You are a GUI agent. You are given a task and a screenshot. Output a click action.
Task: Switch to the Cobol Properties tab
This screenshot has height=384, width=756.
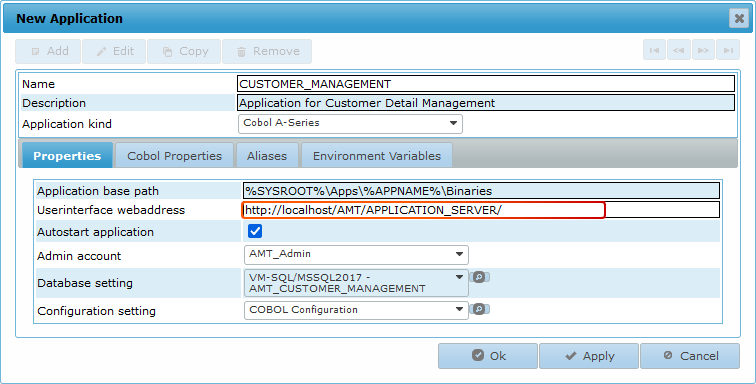click(175, 155)
